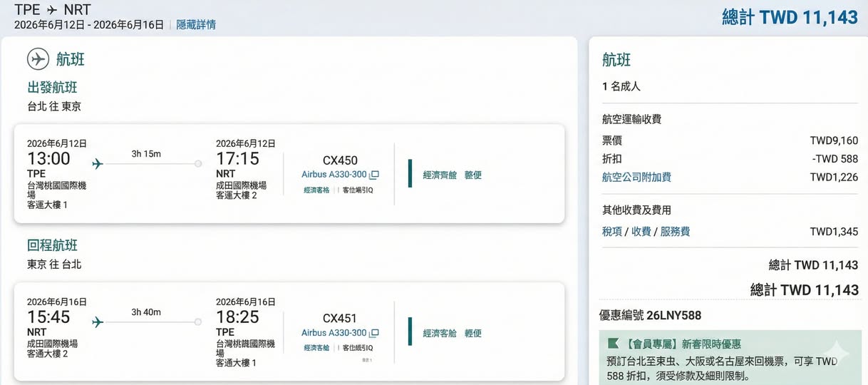The width and height of the screenshot is (868, 385).
Task: Open the 服務費 service fee link
Action: click(675, 231)
